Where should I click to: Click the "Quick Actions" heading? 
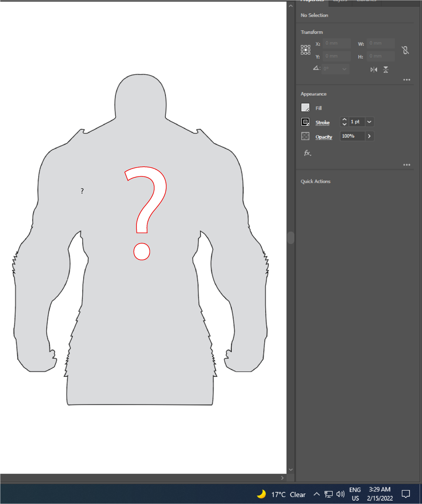316,181
